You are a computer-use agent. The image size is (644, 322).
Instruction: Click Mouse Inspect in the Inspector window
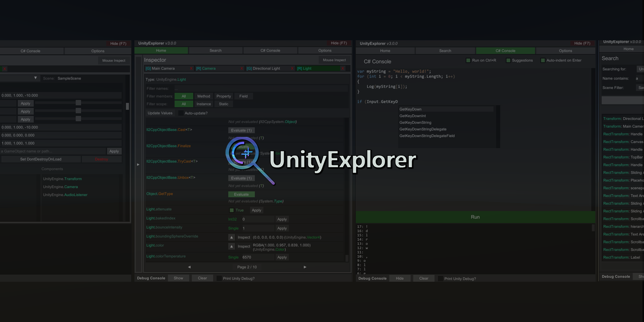(x=335, y=60)
